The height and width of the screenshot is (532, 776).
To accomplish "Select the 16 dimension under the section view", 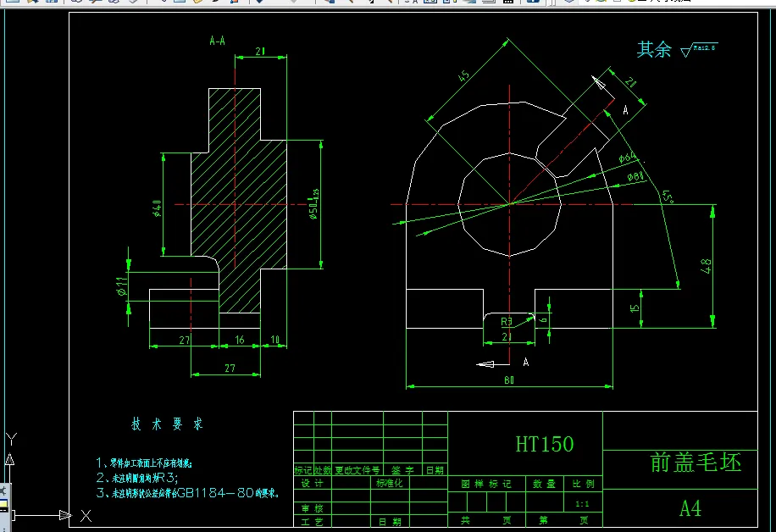I will coord(240,340).
